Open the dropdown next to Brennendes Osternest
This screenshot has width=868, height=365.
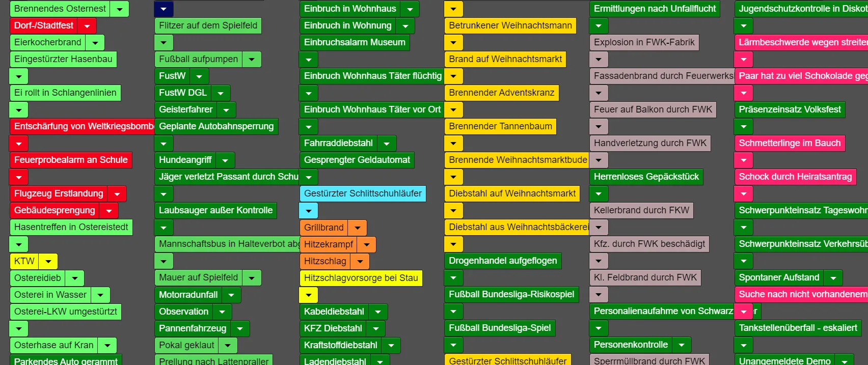[x=120, y=9]
